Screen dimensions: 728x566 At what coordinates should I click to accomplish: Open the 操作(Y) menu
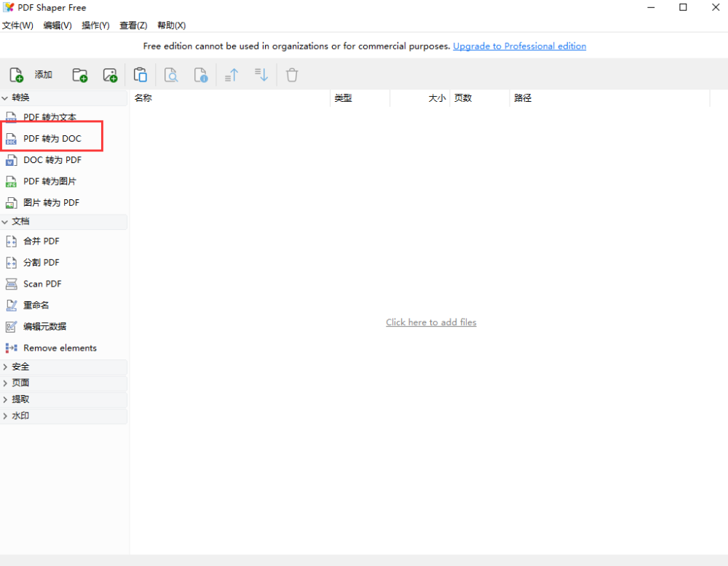tap(95, 25)
